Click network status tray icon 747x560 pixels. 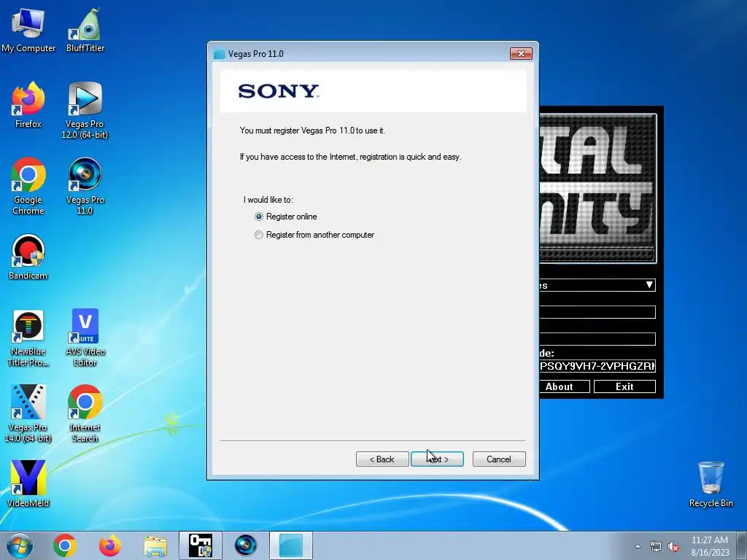656,546
